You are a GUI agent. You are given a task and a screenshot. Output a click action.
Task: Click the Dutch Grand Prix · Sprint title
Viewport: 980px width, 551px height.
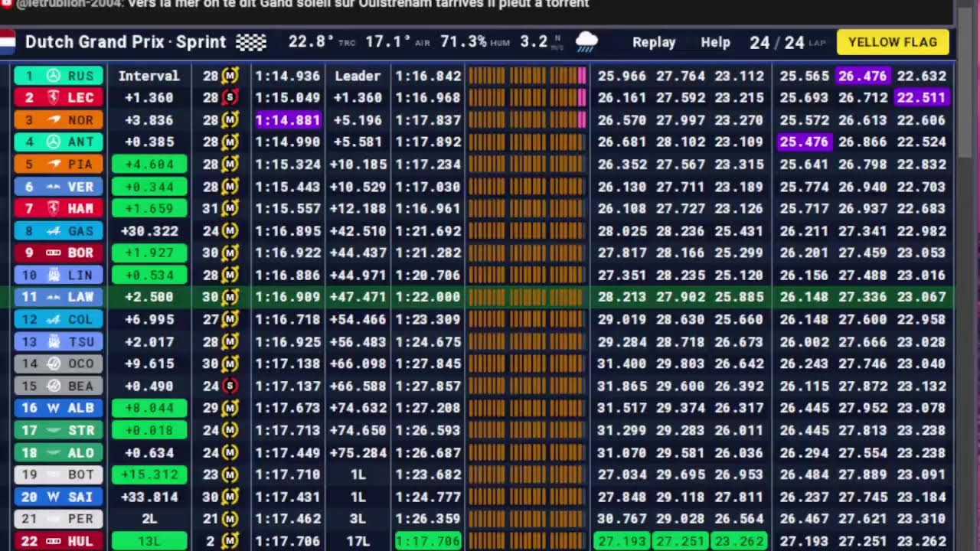click(x=126, y=42)
